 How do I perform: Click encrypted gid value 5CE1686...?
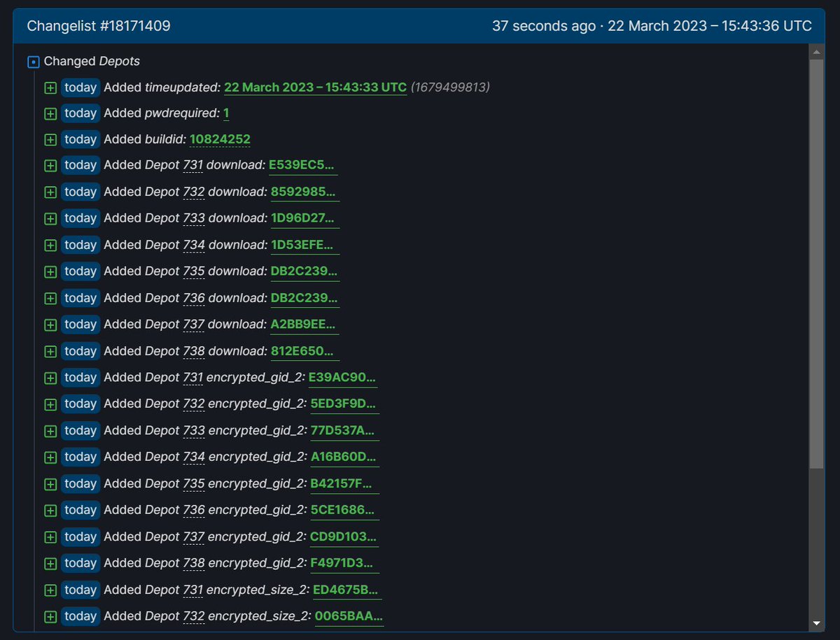pyautogui.click(x=344, y=511)
